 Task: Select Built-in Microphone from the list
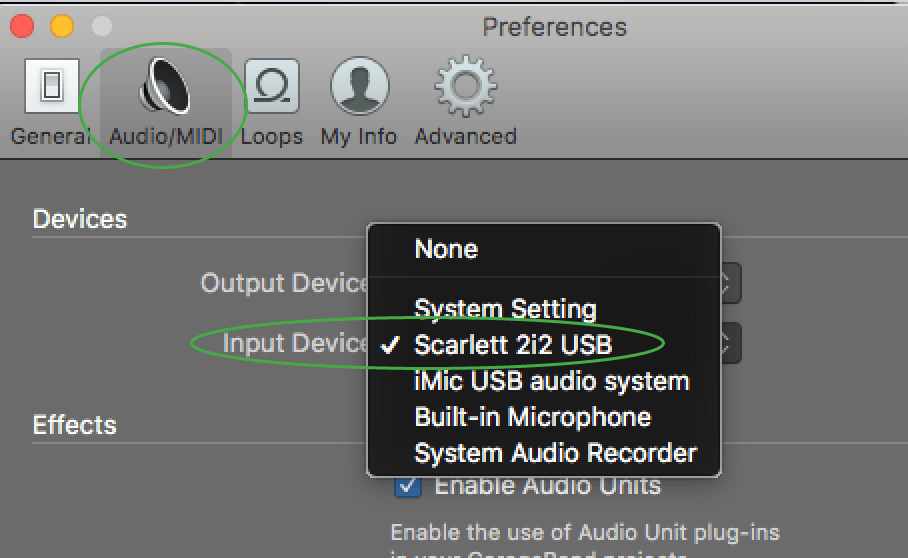click(x=532, y=417)
